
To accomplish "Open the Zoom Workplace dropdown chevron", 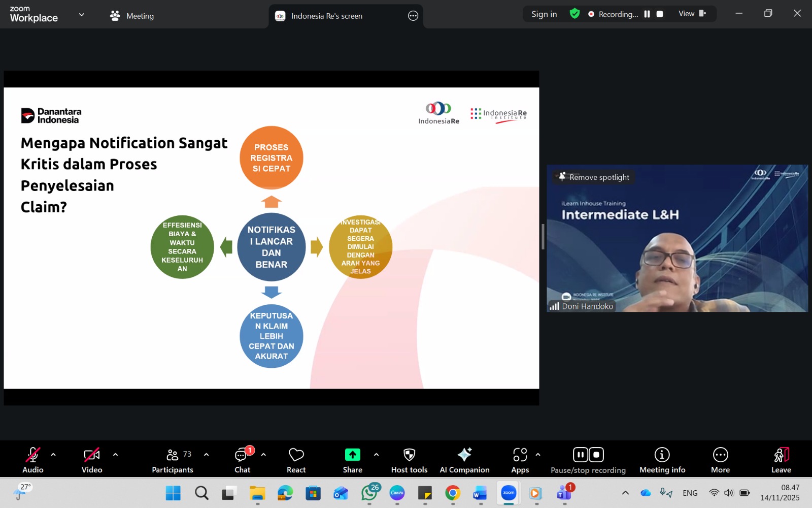I will tap(82, 15).
